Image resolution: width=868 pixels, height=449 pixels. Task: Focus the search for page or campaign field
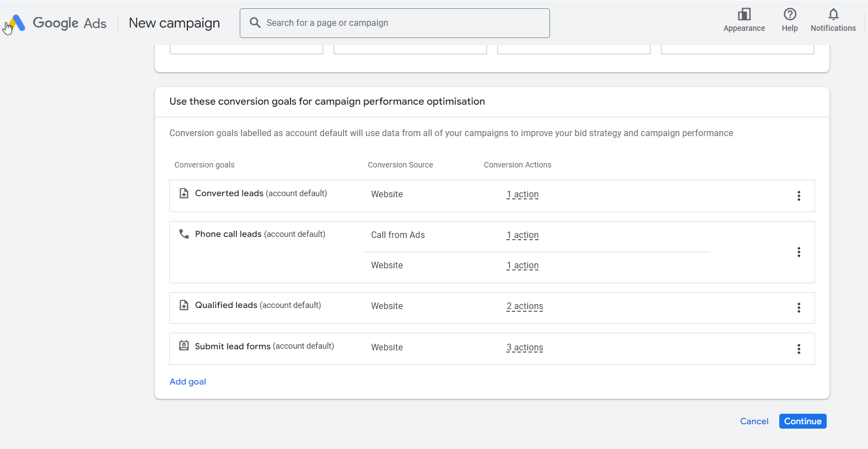[x=395, y=23]
